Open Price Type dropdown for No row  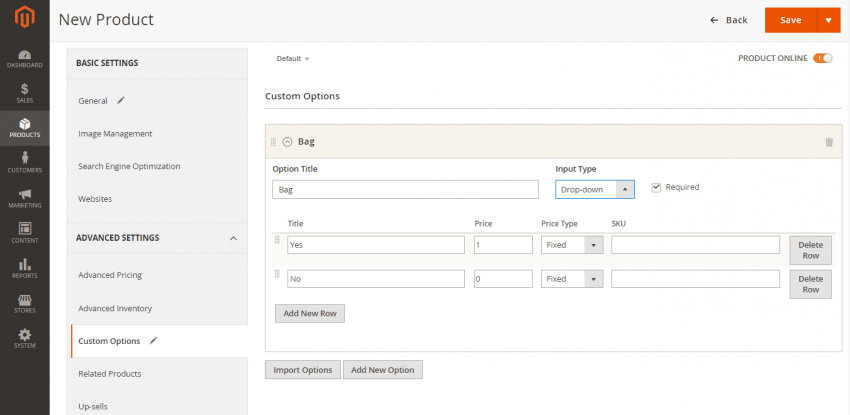tap(572, 279)
